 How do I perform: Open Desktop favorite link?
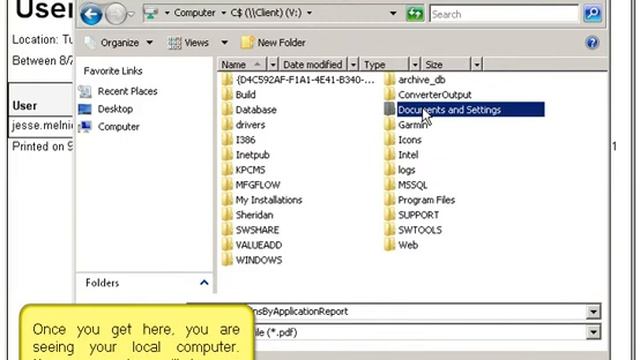pos(115,109)
